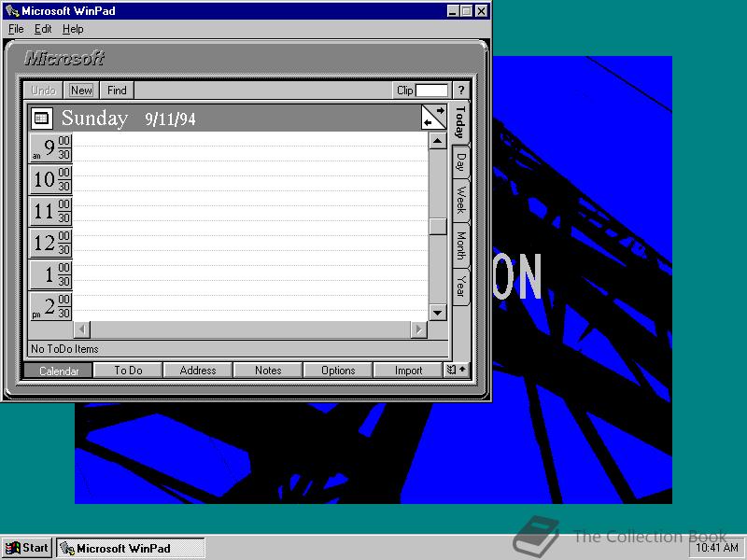Switch to the Day side tab
Screen dimensions: 747x560
[460, 161]
